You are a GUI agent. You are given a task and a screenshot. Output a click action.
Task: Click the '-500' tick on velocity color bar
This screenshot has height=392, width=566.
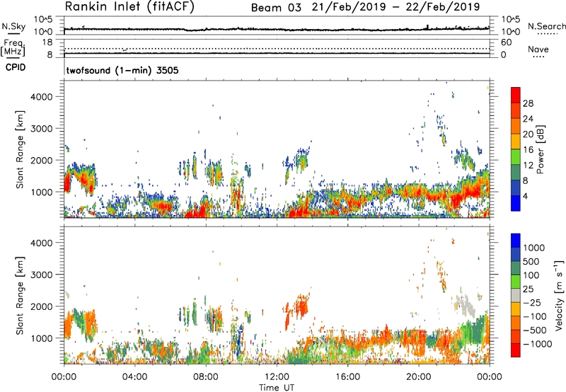535,330
